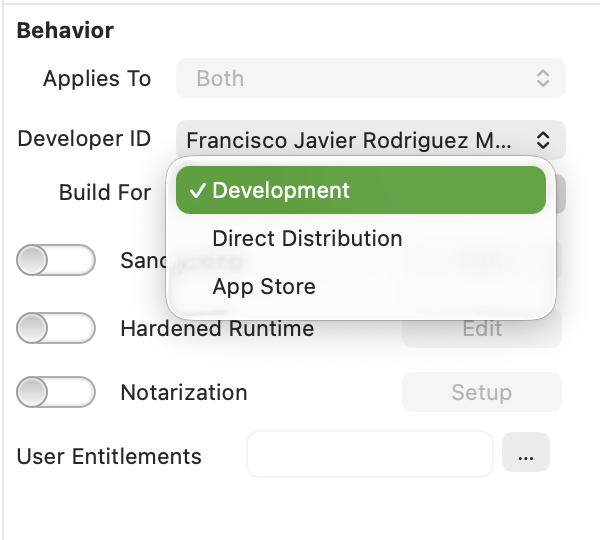Enable the Hardened Runtime switch

click(56, 328)
